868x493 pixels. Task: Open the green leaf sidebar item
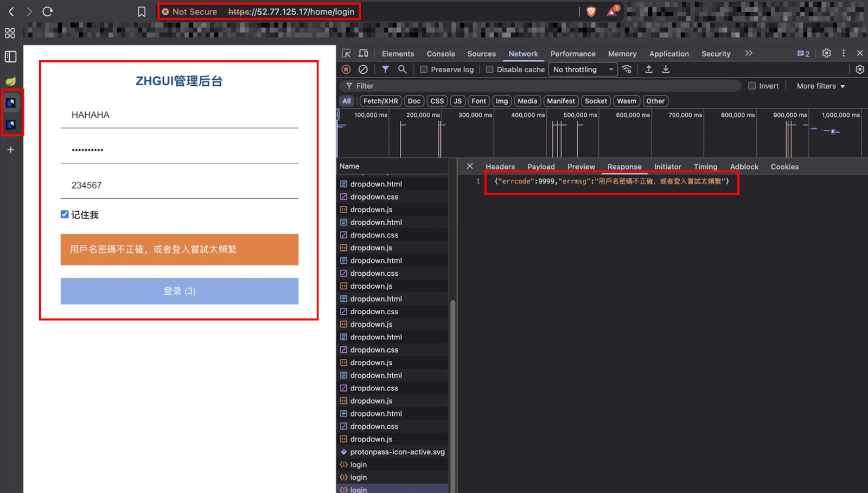click(10, 81)
